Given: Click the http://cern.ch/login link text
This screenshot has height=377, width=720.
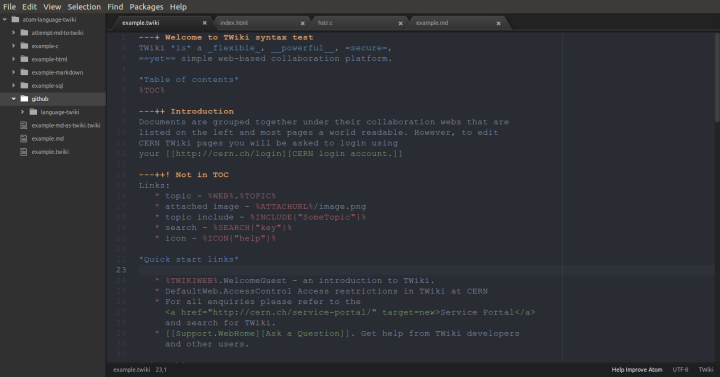Looking at the screenshot, I should (228, 154).
